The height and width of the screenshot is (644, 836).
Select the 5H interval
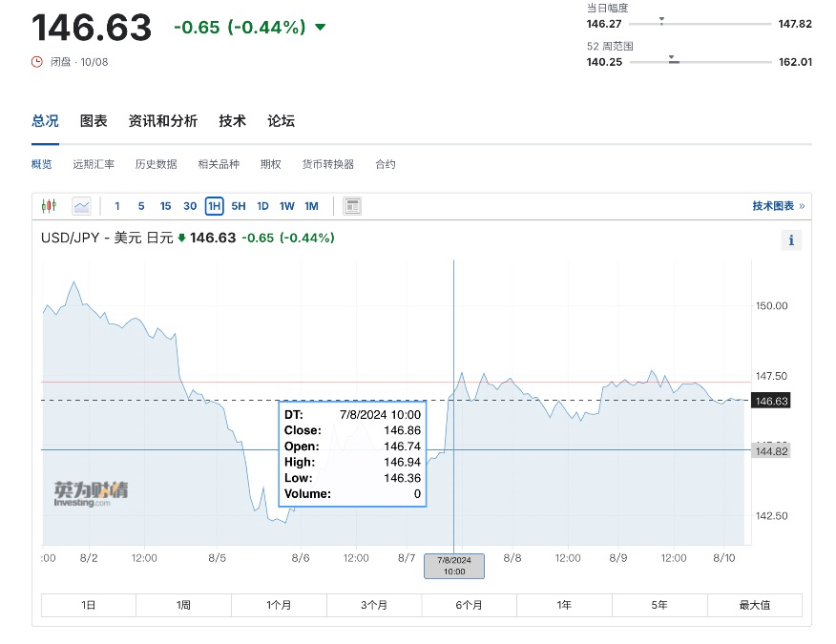(x=239, y=206)
